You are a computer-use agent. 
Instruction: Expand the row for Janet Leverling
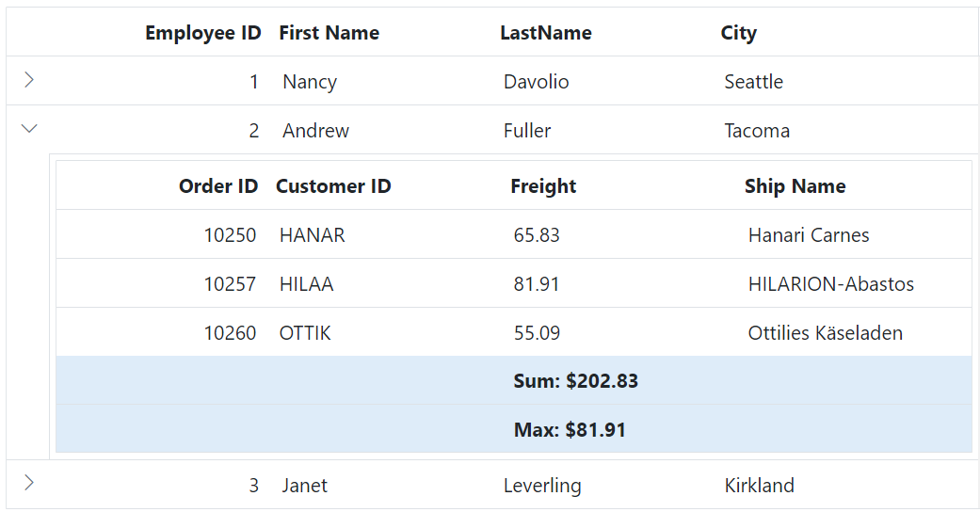[x=28, y=484]
